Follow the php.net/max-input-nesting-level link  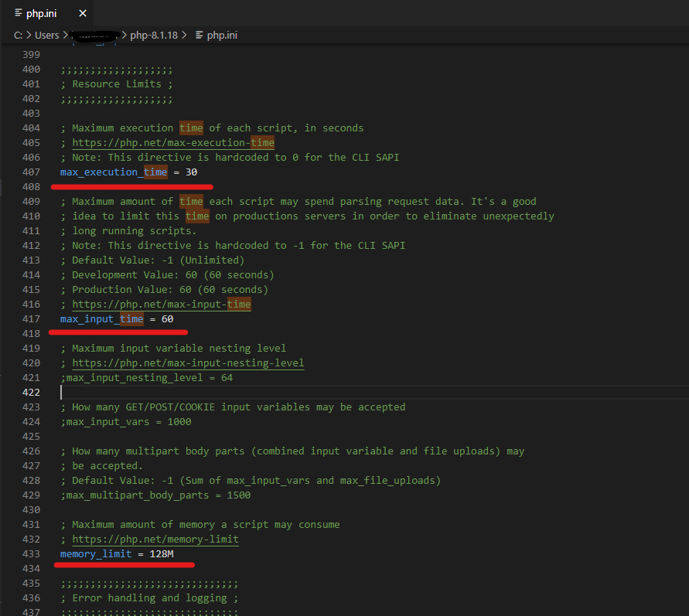pos(188,363)
